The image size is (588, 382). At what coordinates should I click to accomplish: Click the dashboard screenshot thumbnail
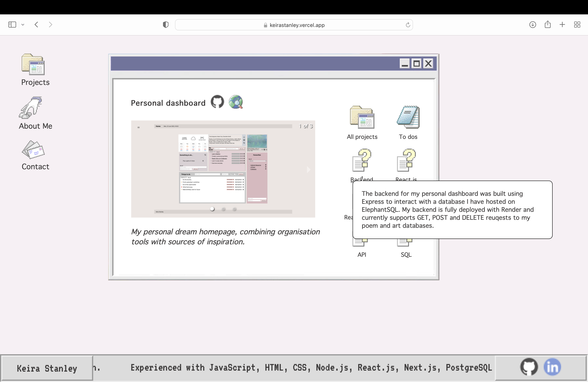(x=223, y=169)
